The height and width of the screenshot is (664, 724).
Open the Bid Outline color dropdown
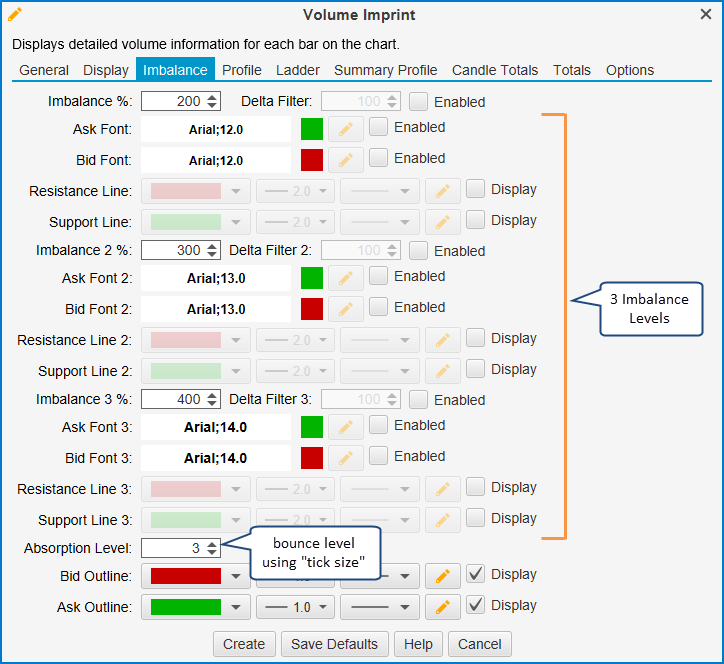(196, 576)
